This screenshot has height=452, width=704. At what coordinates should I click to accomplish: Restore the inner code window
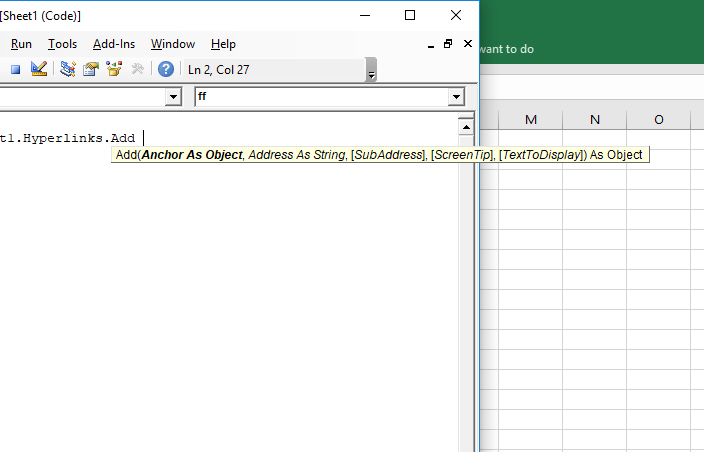(x=448, y=44)
